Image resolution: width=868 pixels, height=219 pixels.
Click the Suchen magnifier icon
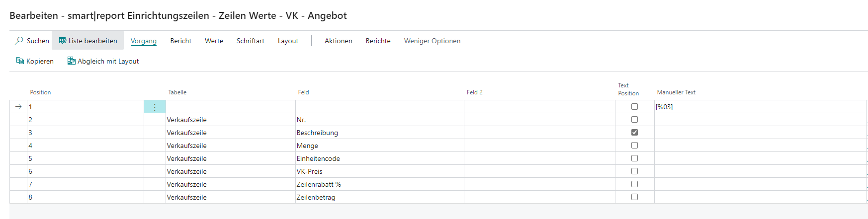[x=19, y=41]
